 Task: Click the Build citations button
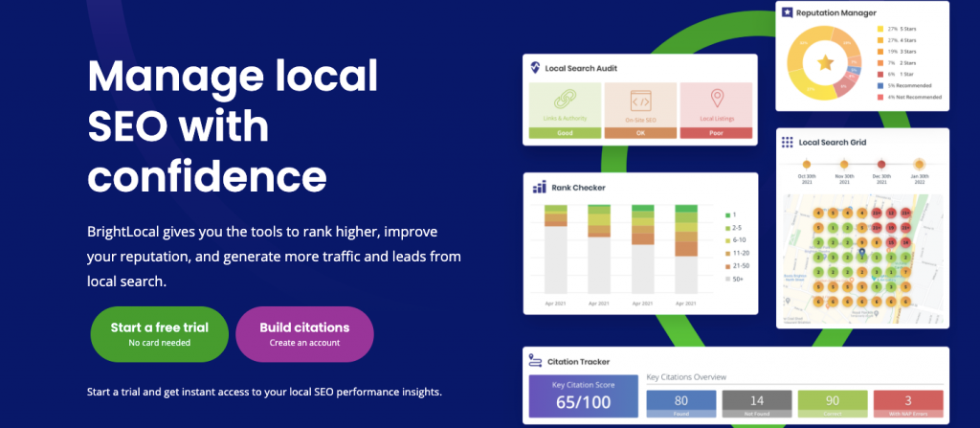coord(304,334)
